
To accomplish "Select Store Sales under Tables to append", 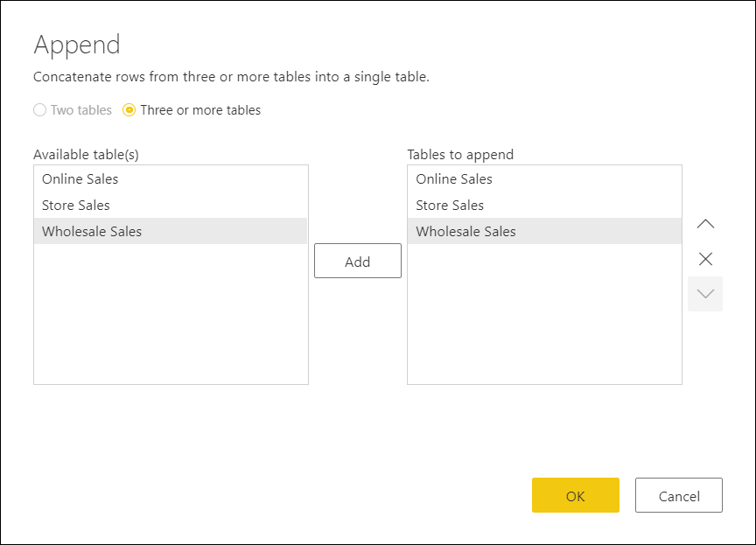I will (449, 206).
